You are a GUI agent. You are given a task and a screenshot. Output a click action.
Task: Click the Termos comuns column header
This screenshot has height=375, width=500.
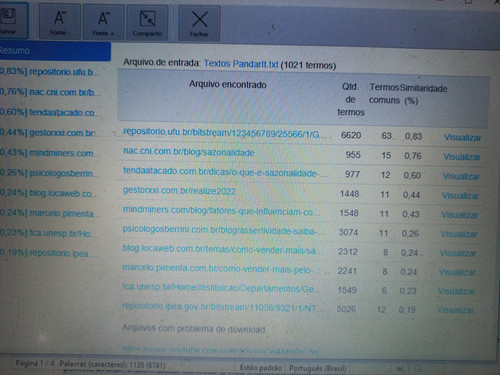(384, 94)
